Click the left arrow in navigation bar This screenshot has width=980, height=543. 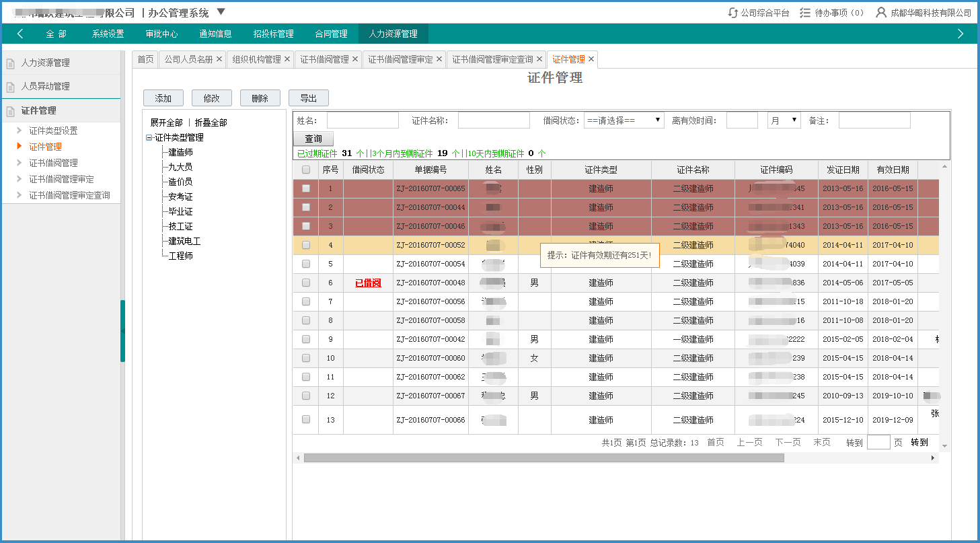[x=20, y=34]
